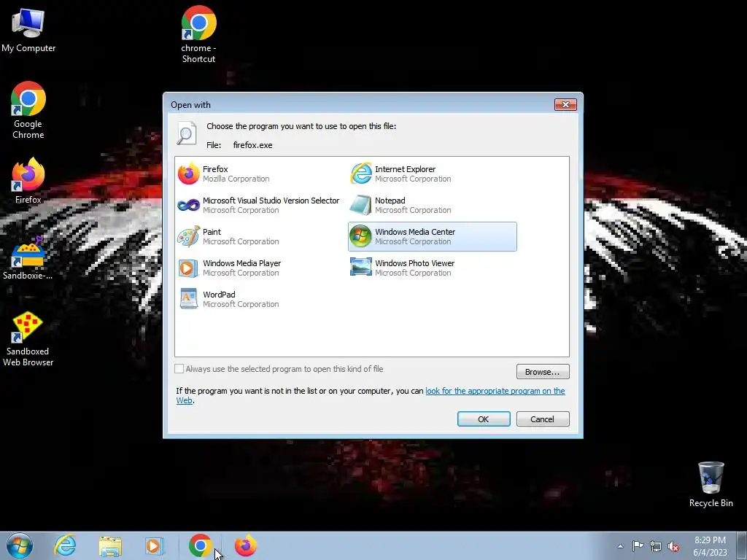The image size is (747, 560).
Task: Cancel the Open with dialog
Action: click(x=543, y=419)
